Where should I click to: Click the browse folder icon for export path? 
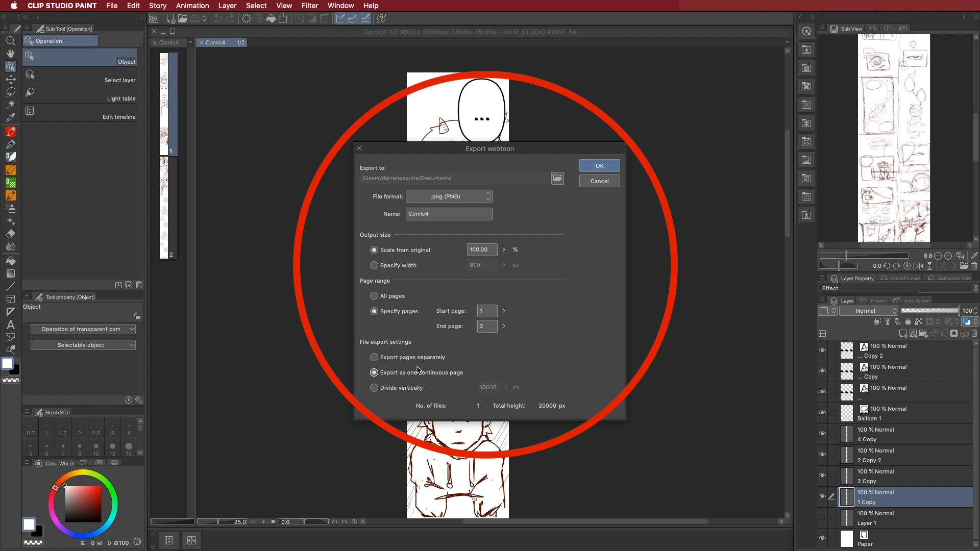[557, 178]
